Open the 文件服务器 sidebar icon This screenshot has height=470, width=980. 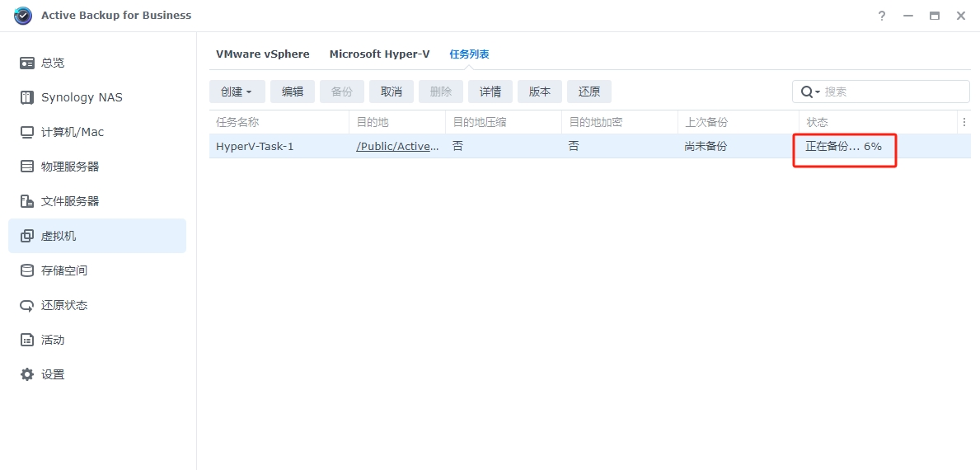[x=27, y=201]
